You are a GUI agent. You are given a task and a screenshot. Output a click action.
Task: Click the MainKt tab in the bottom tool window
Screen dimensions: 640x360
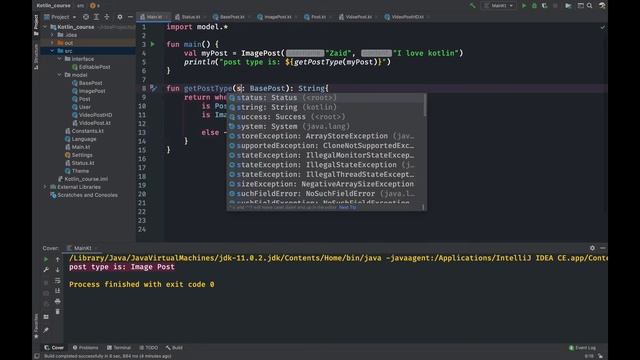tap(82, 248)
